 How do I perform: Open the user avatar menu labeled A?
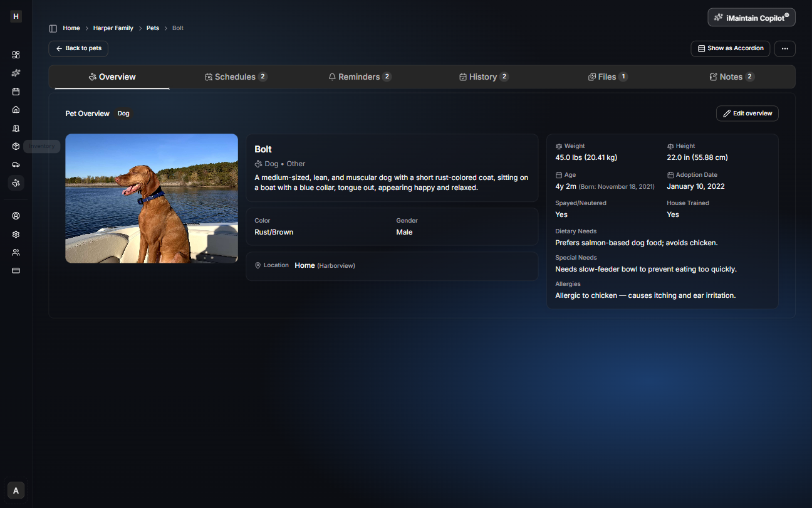[16, 490]
